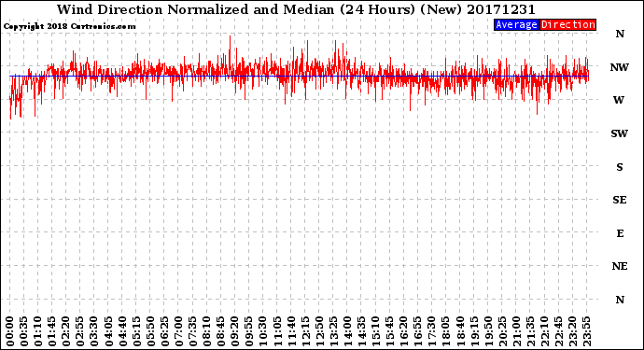Click the 09:20 time label

(235, 331)
